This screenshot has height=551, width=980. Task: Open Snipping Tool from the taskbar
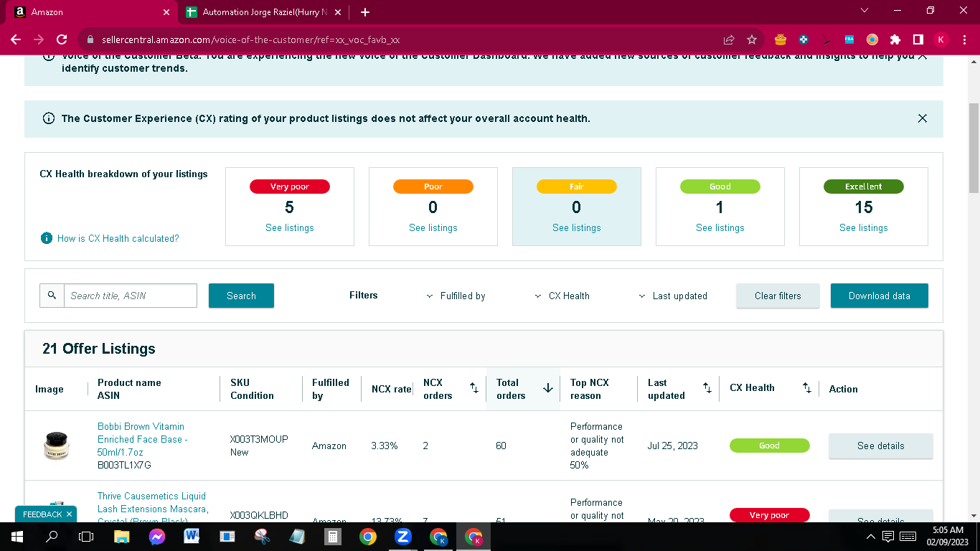pos(262,536)
